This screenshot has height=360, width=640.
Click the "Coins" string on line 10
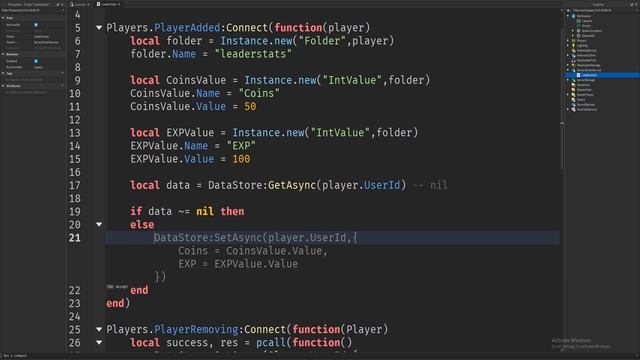pos(259,93)
